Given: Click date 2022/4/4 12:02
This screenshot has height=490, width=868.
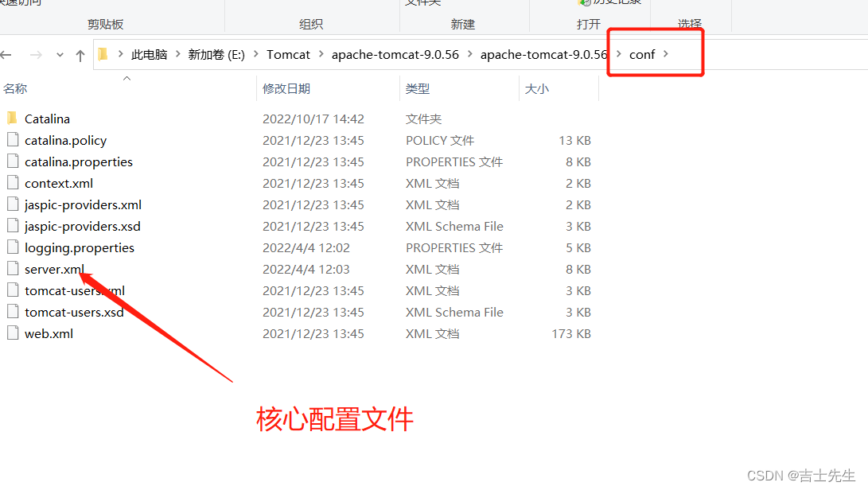Looking at the screenshot, I should point(306,248).
